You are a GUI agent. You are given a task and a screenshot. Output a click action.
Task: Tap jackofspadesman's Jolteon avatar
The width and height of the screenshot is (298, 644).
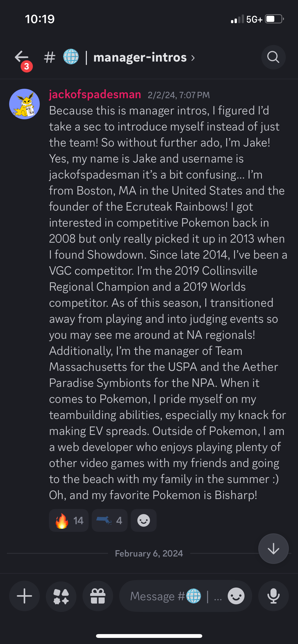pyautogui.click(x=24, y=104)
